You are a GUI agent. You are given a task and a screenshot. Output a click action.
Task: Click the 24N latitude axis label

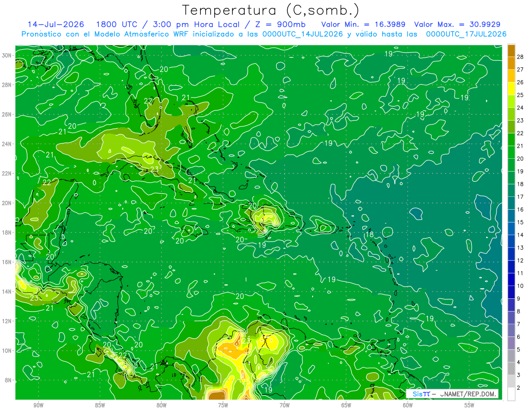[7, 144]
